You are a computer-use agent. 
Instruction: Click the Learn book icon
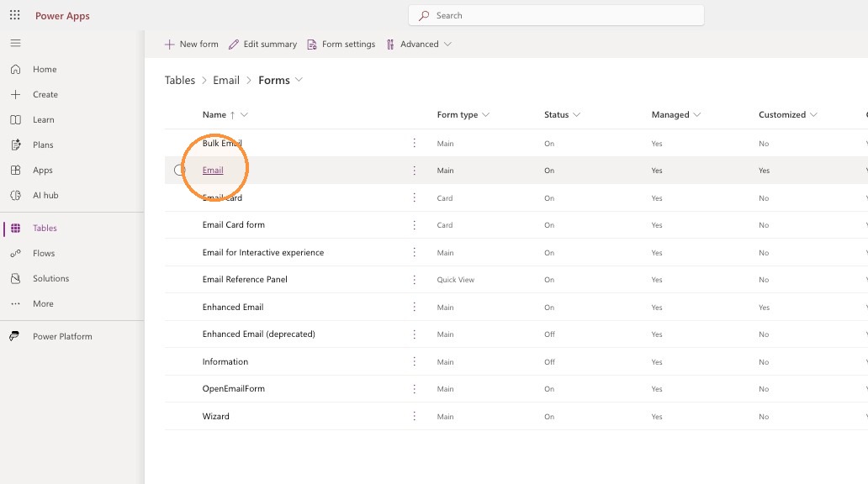pos(15,119)
